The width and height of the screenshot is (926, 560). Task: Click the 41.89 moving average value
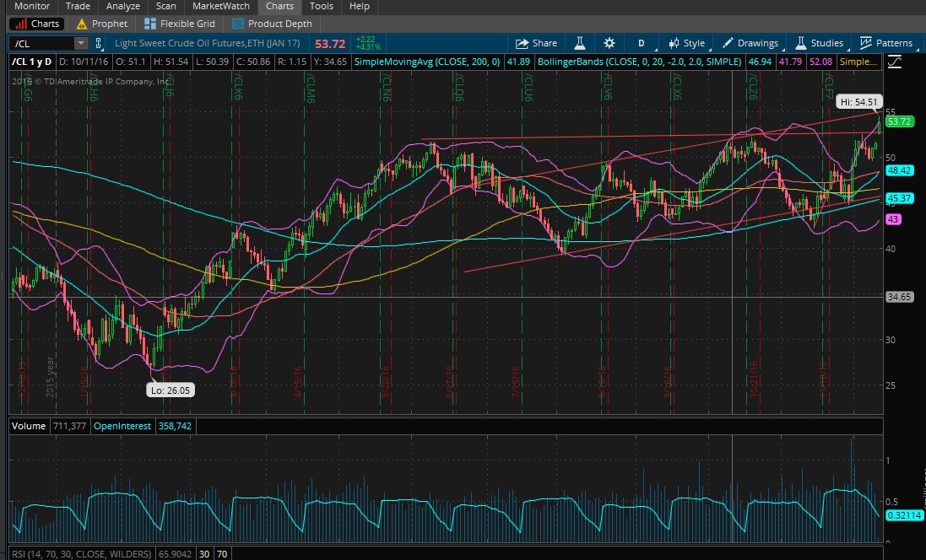[x=518, y=62]
